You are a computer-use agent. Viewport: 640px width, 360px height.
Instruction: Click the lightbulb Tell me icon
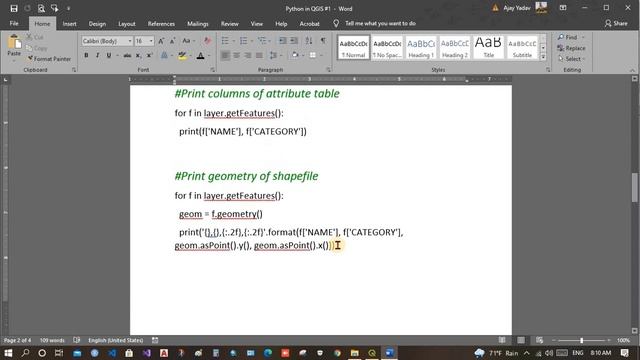pos(336,24)
